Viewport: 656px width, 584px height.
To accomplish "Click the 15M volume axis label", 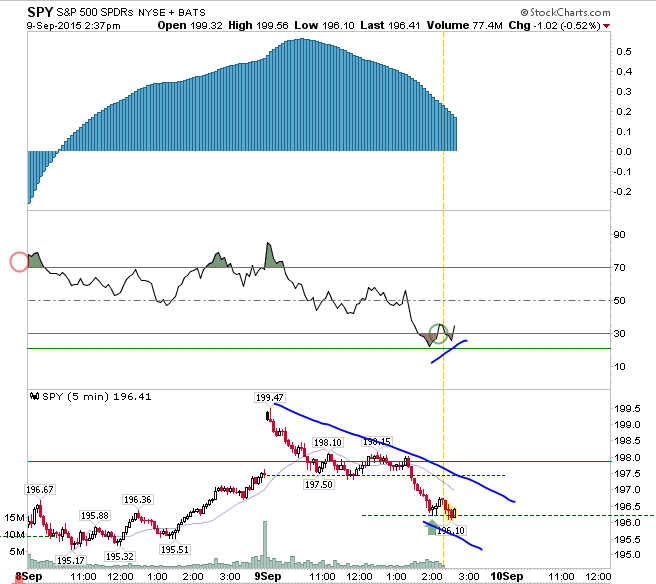I will (15, 518).
